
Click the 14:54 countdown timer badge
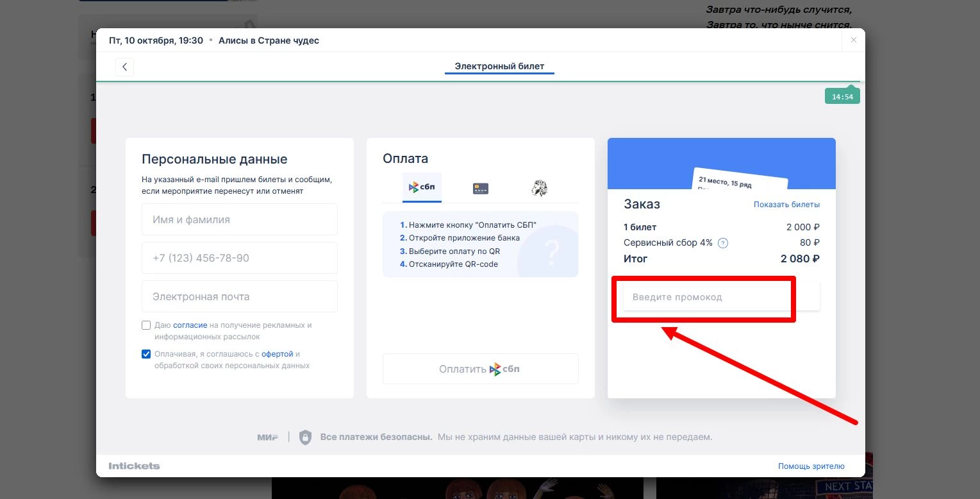point(842,97)
